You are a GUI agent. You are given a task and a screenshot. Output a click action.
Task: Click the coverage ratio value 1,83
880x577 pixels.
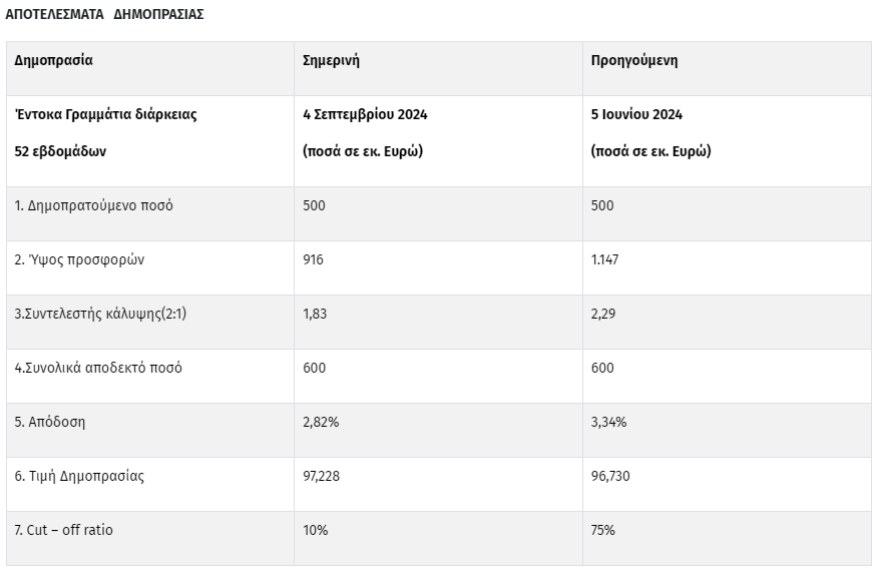pyautogui.click(x=314, y=313)
